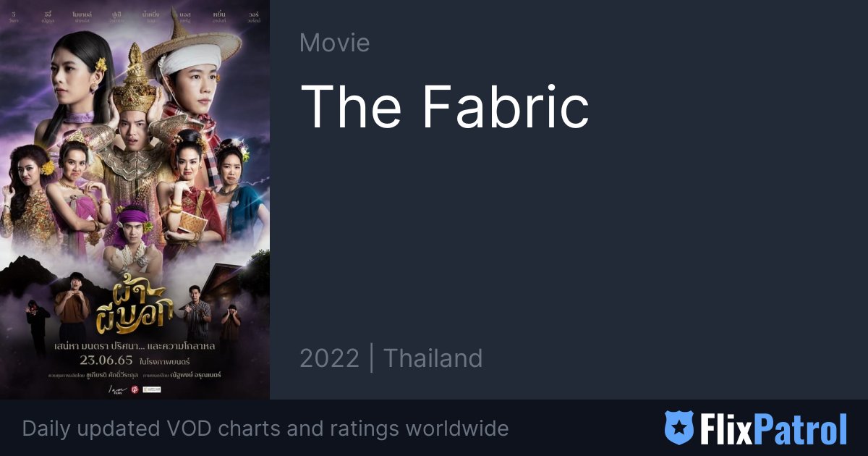Click the white Thai tagline under gold title
The image size is (868, 456).
pyautogui.click(x=135, y=345)
